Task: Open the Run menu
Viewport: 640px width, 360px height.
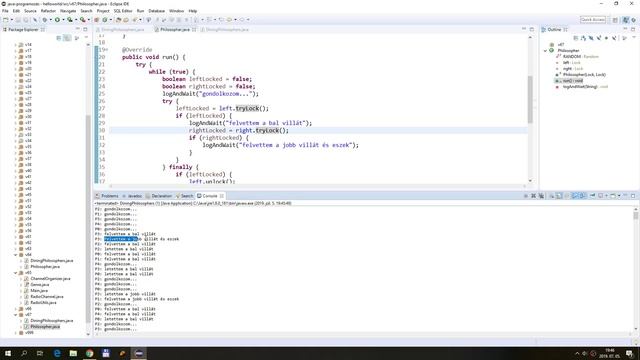Action: 140,11
